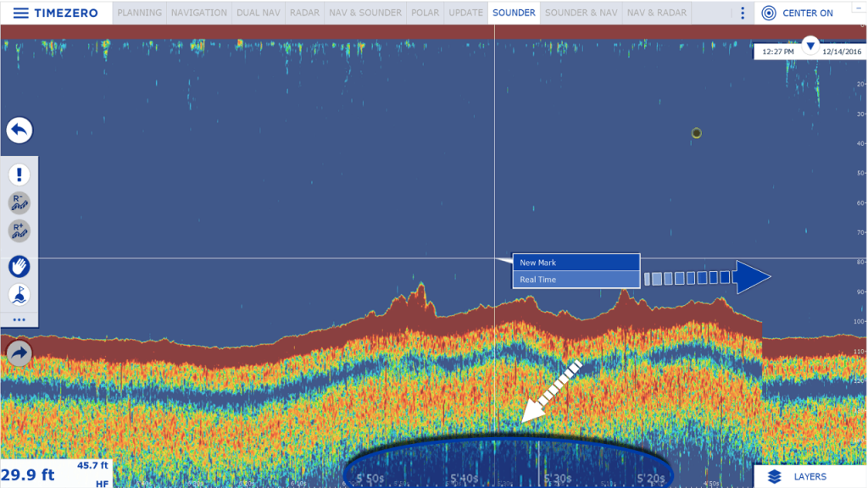Screen dimensions: 868x488
Task: Open the vertical three-dot workspace menu
Action: pos(742,13)
